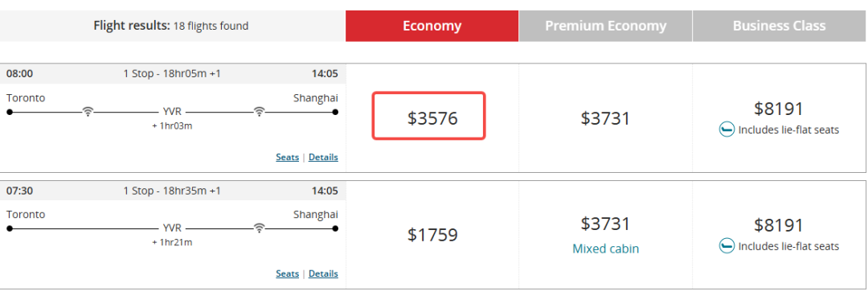Switch to the Premium Economy tab
868x296 pixels.
[x=606, y=26]
